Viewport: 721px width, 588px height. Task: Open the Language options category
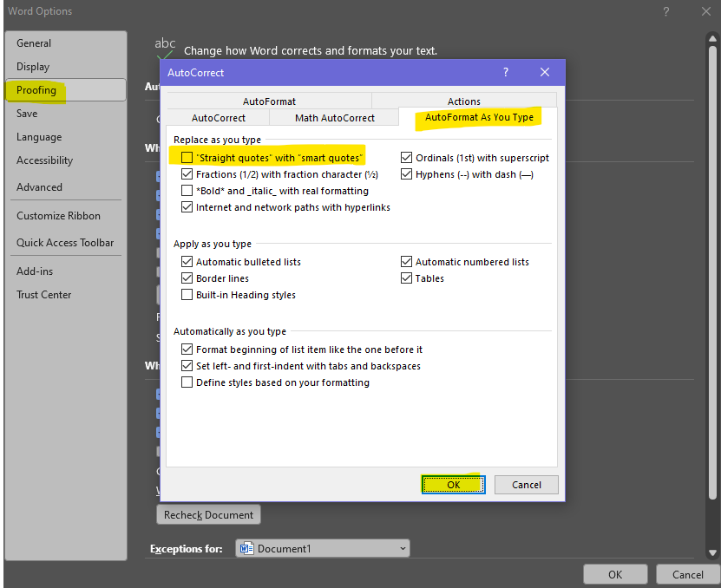pyautogui.click(x=66, y=137)
